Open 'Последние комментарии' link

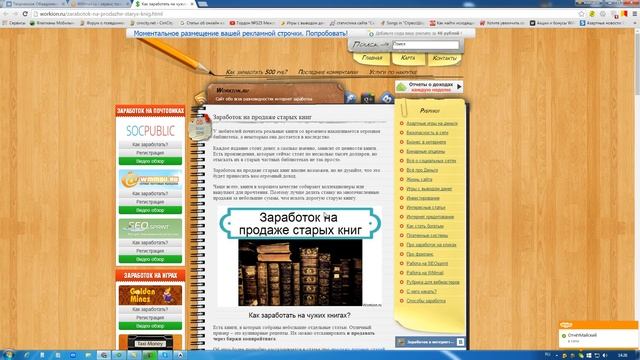328,72
